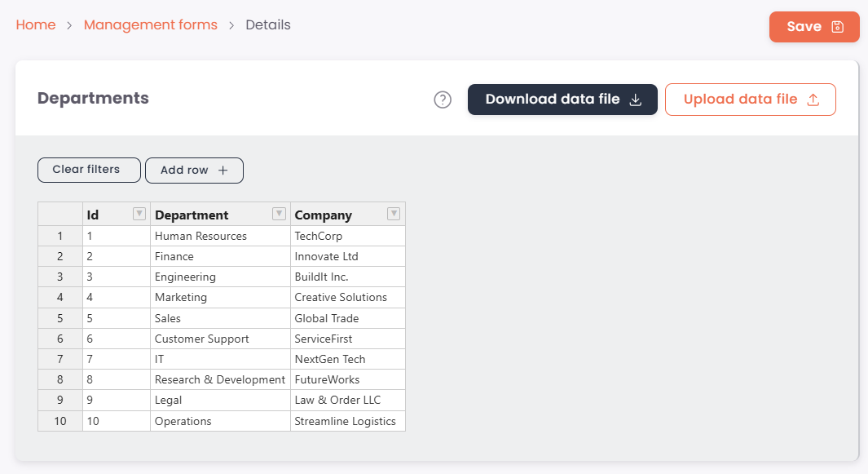Select the ServiceFirst company cell

click(348, 339)
